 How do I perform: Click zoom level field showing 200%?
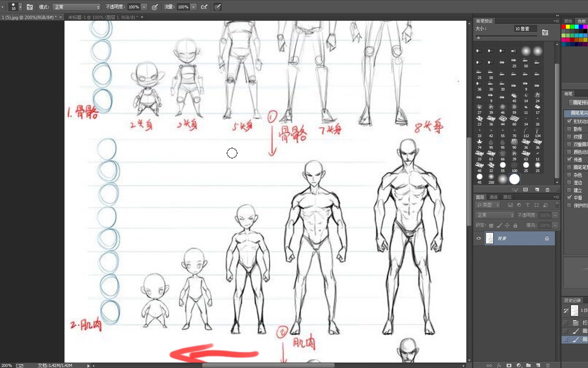click(7, 365)
